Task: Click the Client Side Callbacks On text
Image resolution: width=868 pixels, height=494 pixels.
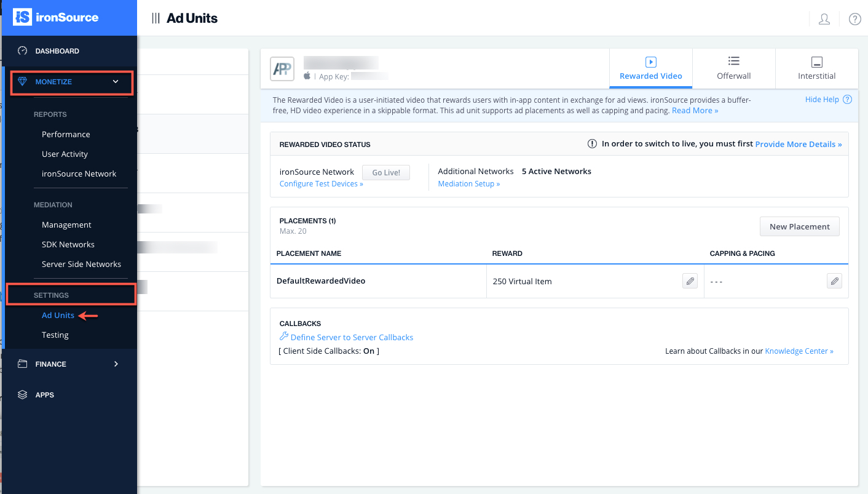Action: (329, 351)
